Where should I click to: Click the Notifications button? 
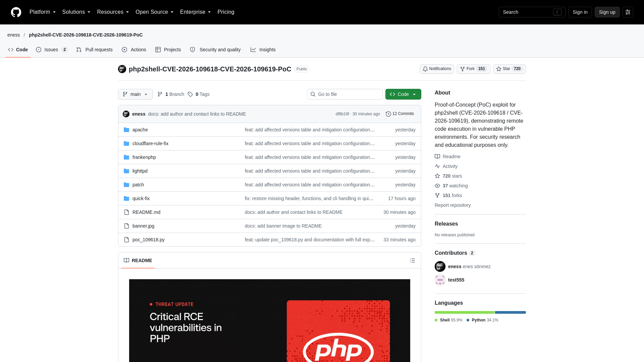point(437,69)
